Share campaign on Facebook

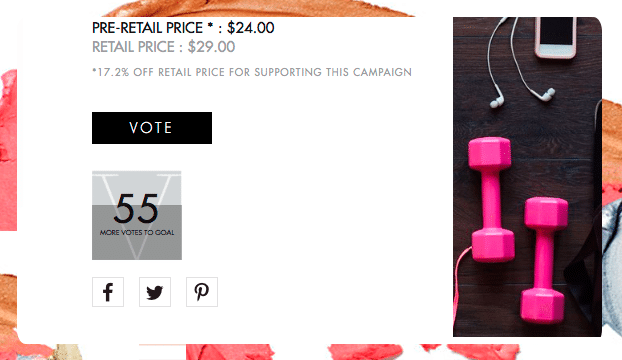[108, 292]
